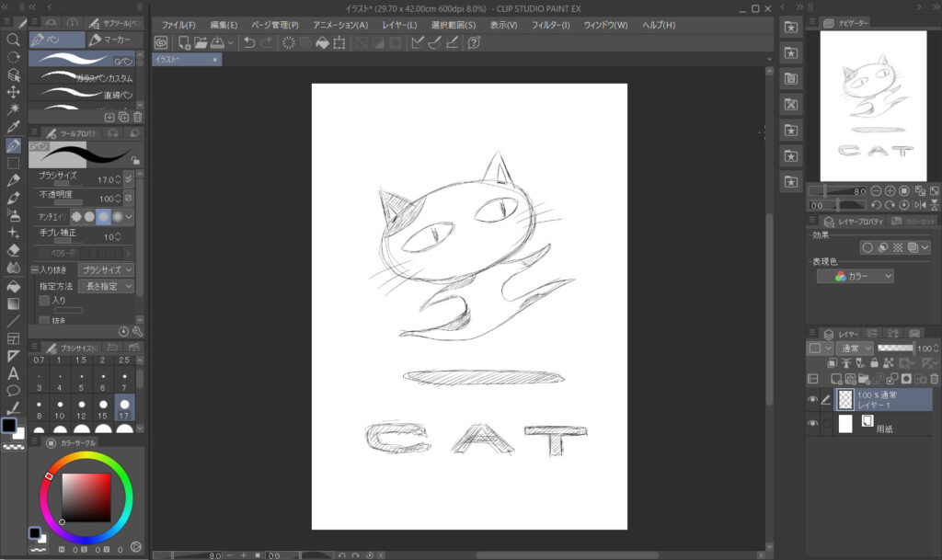
Task: Click the delete layer trash icon
Action: [x=934, y=379]
